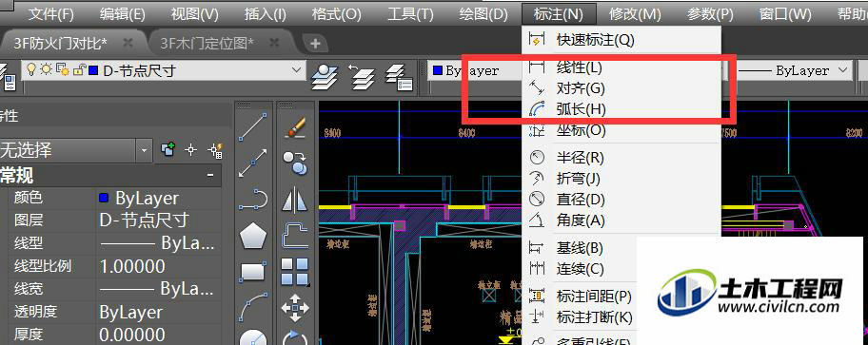
Task: Switch to the 3F防火门对比 tab
Action: tap(60, 43)
